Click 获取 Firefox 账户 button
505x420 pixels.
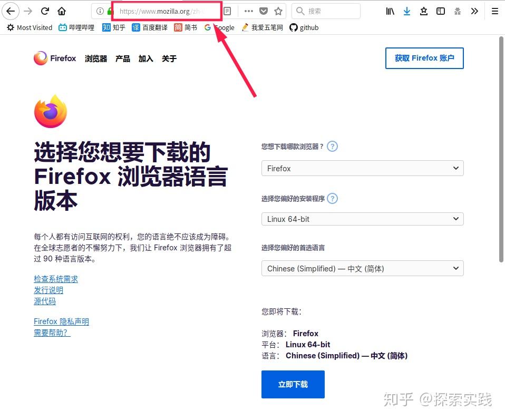(x=424, y=58)
